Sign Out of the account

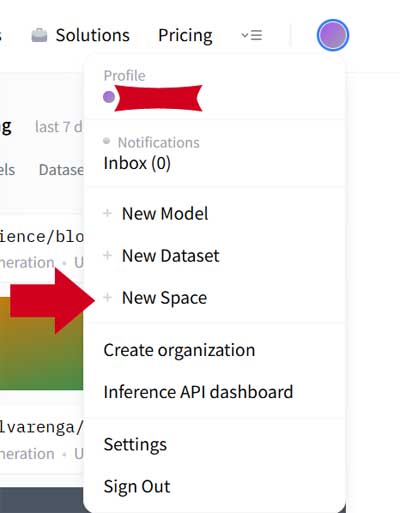click(x=137, y=486)
